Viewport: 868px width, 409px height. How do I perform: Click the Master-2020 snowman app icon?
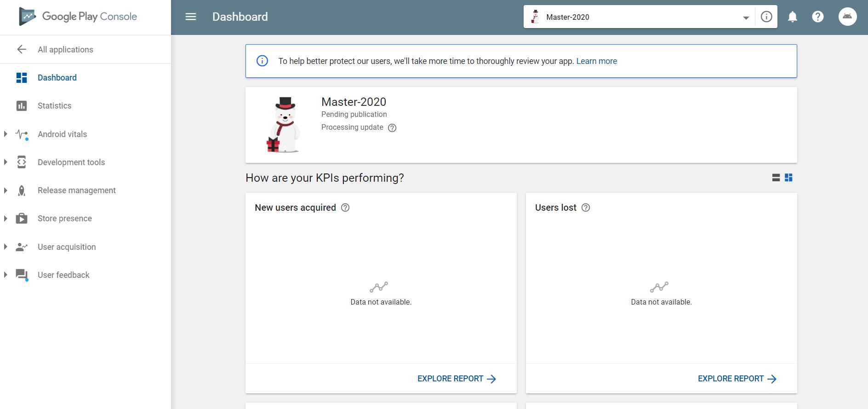click(x=283, y=125)
